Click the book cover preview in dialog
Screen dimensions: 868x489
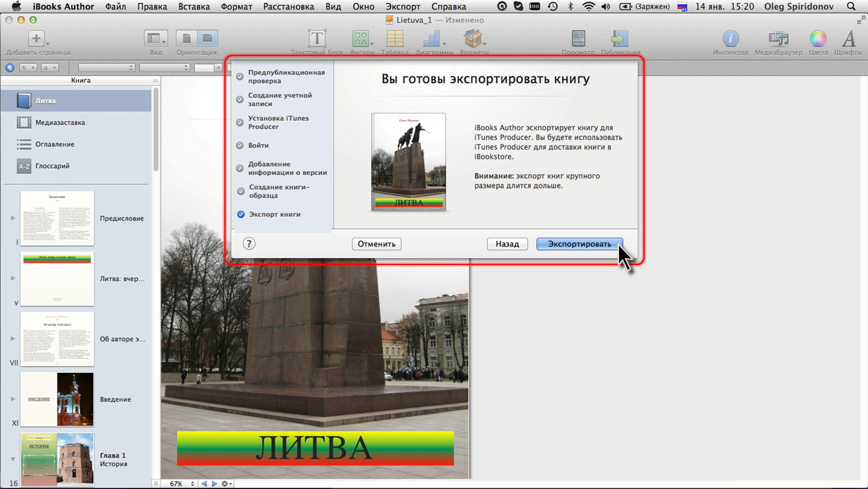click(409, 162)
